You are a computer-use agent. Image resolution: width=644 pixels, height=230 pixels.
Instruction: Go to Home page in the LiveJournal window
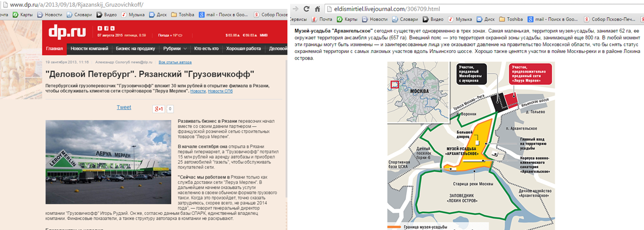pos(317,9)
